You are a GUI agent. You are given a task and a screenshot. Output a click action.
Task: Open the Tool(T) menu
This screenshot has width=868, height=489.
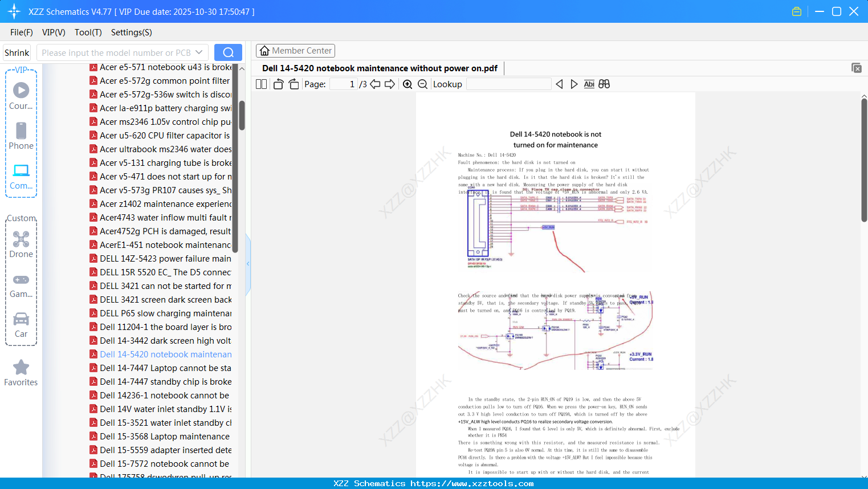88,32
